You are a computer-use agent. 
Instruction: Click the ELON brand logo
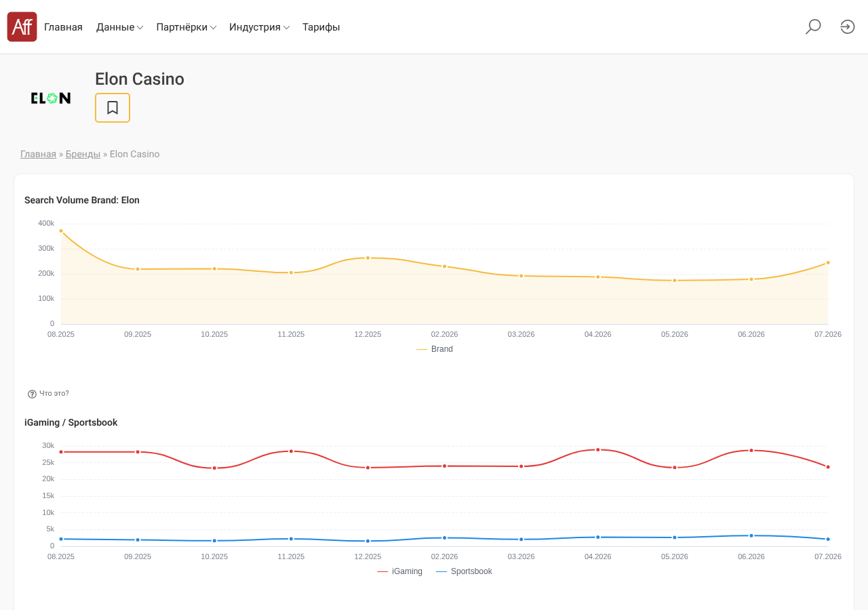pos(51,98)
